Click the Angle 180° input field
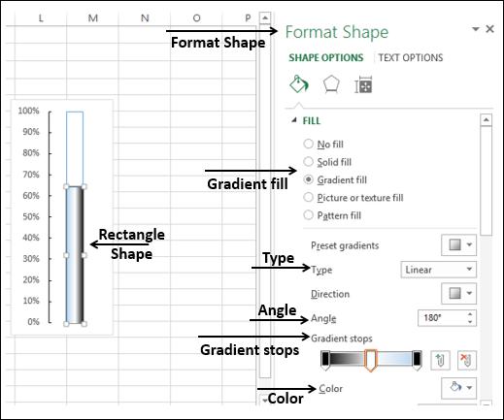 point(442,318)
